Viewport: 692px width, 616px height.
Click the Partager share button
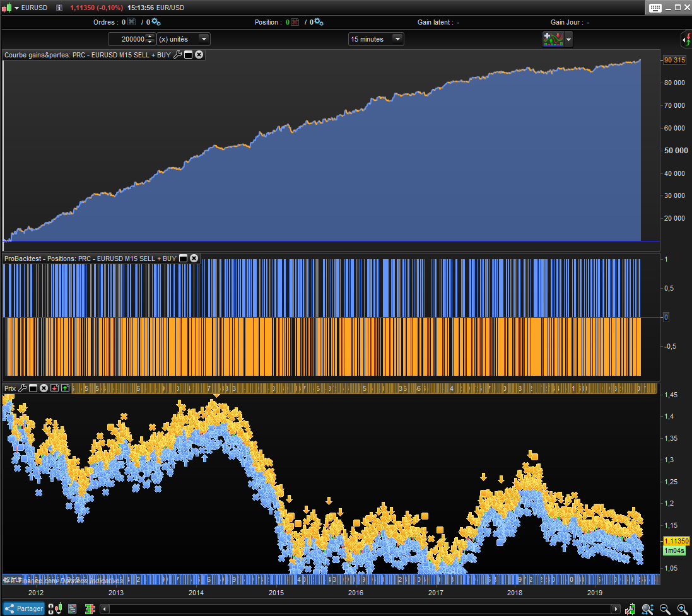(x=25, y=608)
